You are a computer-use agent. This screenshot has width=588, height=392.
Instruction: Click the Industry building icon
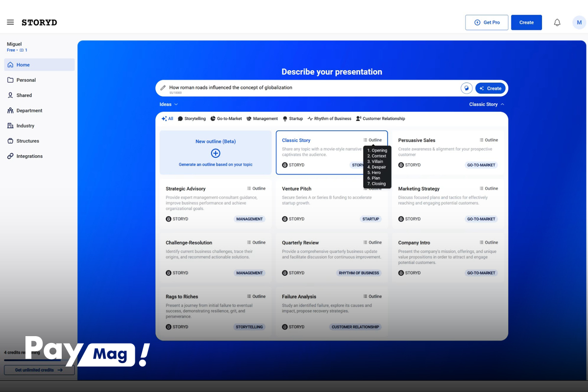(x=10, y=125)
